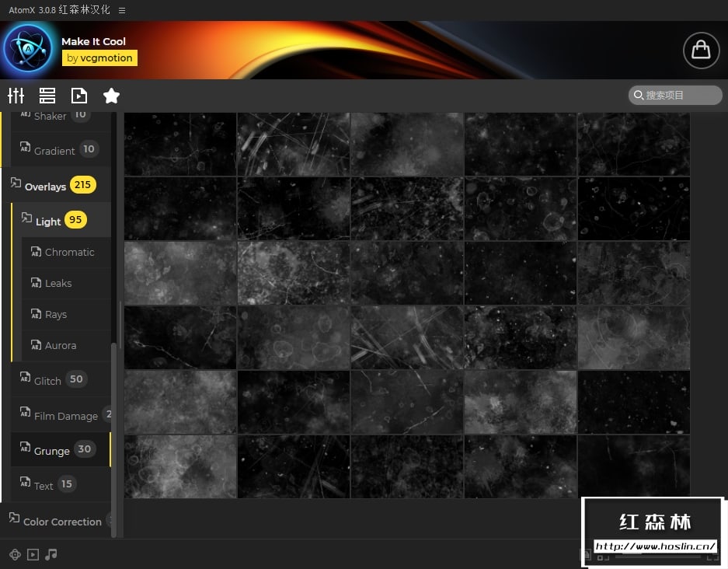Open the by vcgmotion author link
728x569 pixels.
click(99, 58)
